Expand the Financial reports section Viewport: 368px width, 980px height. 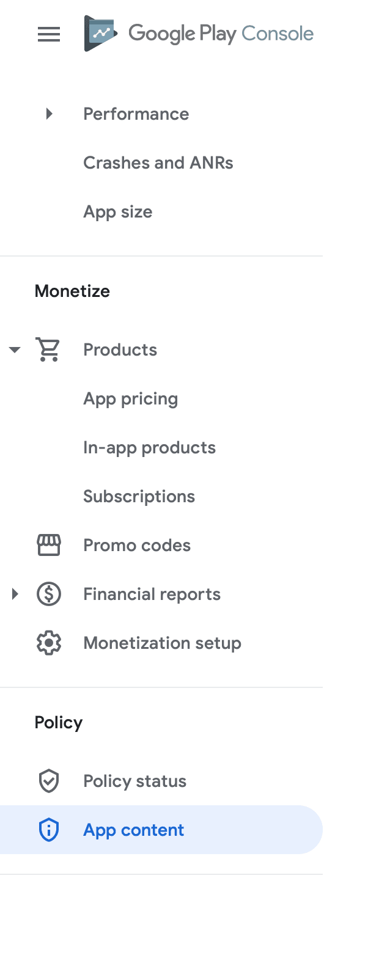14,594
